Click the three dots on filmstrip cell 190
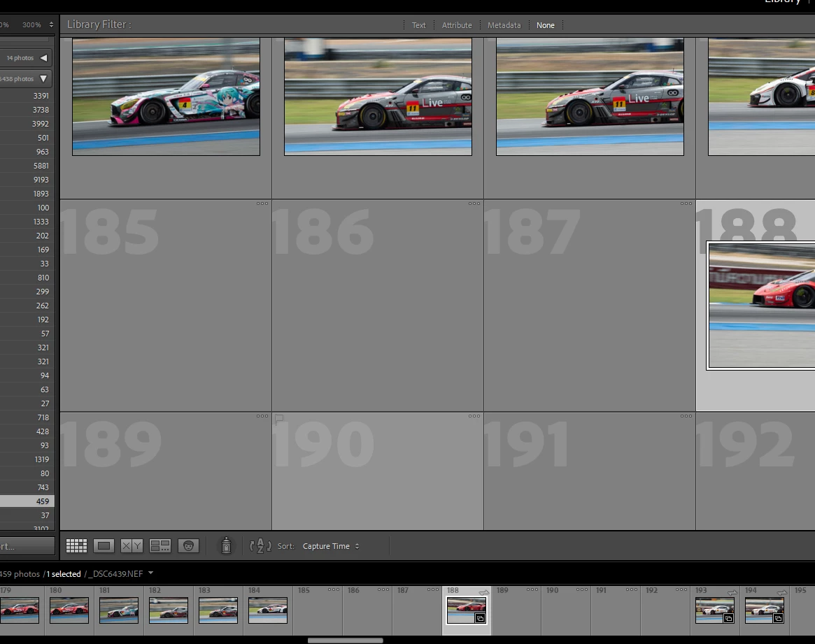The height and width of the screenshot is (644, 815). pyautogui.click(x=582, y=589)
